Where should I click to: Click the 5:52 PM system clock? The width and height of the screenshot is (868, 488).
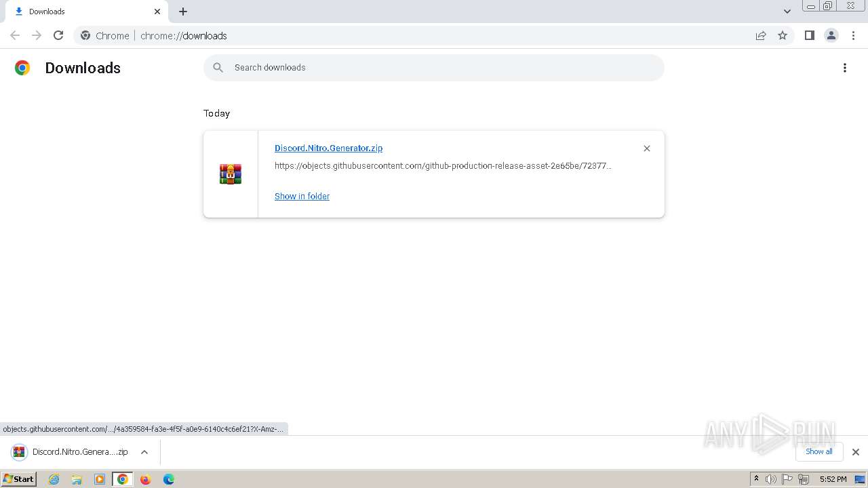click(x=833, y=479)
